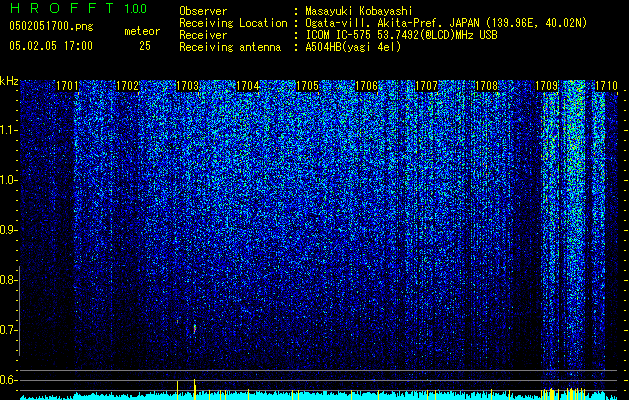Click the 0.8 frequency axis label
Screen dimensions: 629x400
click(x=8, y=280)
